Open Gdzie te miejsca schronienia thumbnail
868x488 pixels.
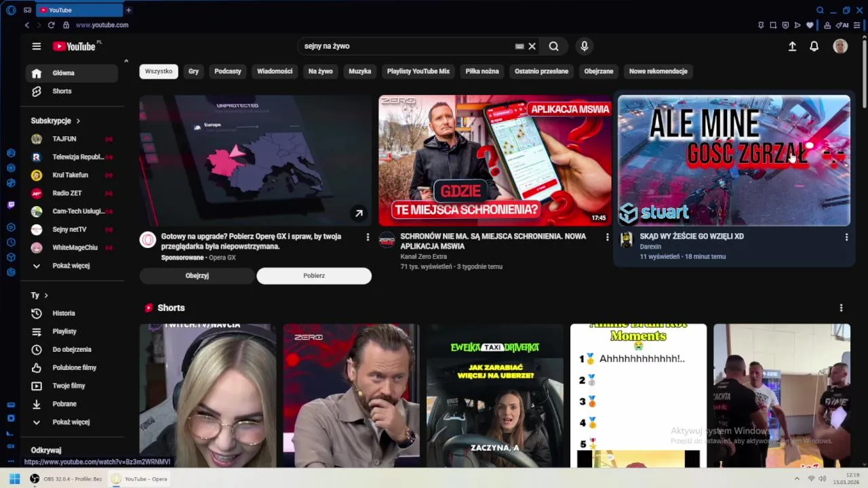(x=495, y=161)
